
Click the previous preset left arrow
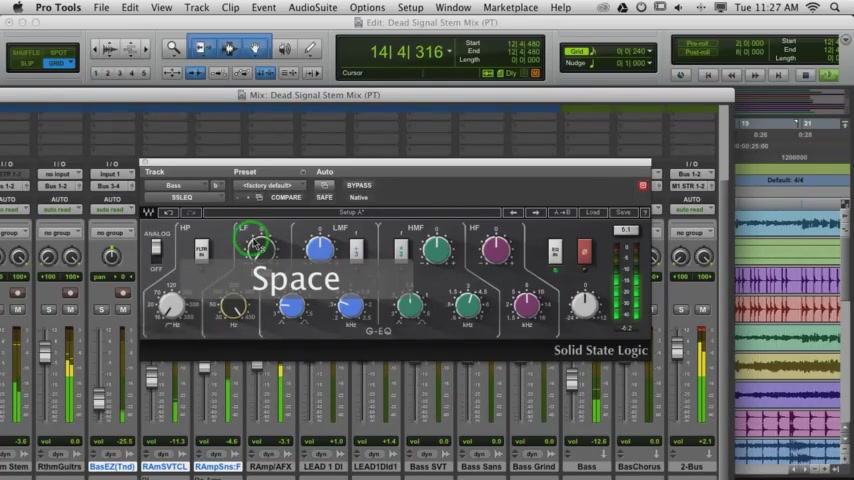coord(513,212)
